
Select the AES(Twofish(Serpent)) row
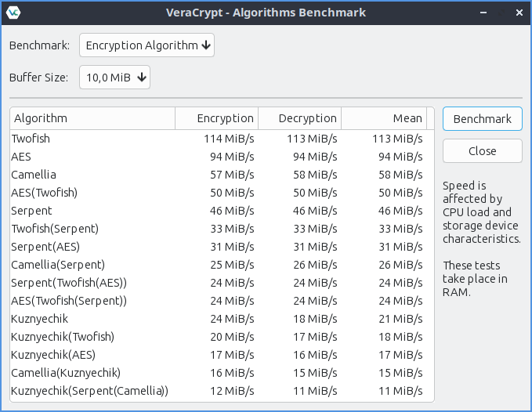pyautogui.click(x=222, y=301)
